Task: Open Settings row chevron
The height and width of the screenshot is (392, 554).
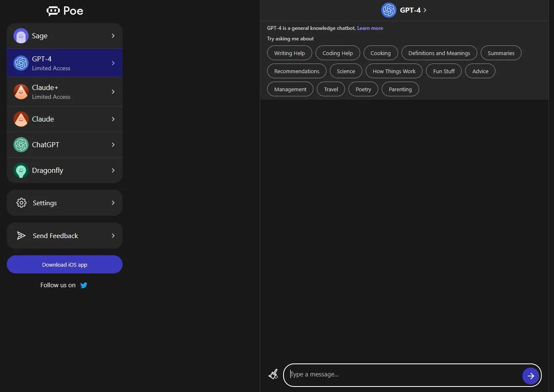Action: (113, 203)
